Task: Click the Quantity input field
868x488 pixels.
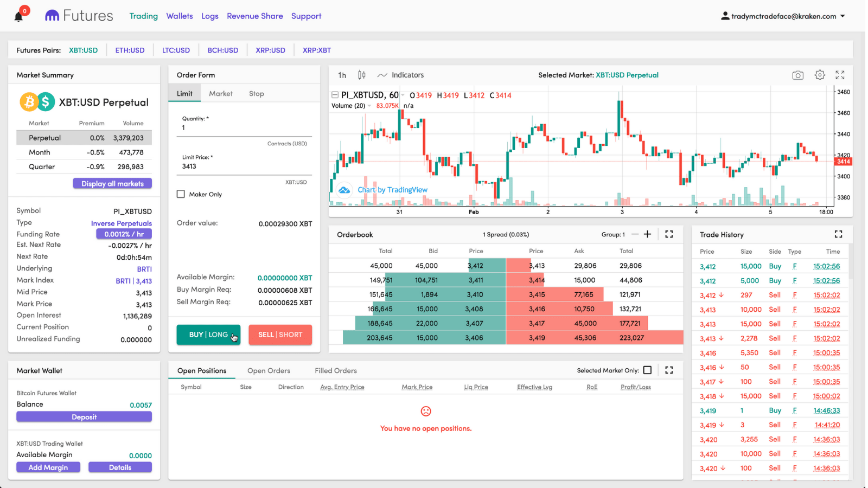Action: point(244,128)
